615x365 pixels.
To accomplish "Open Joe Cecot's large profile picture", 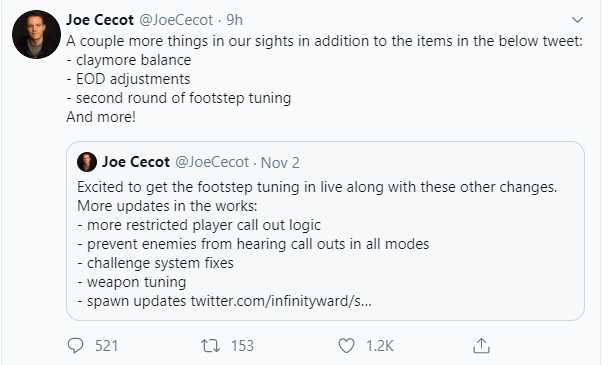I will (x=36, y=35).
